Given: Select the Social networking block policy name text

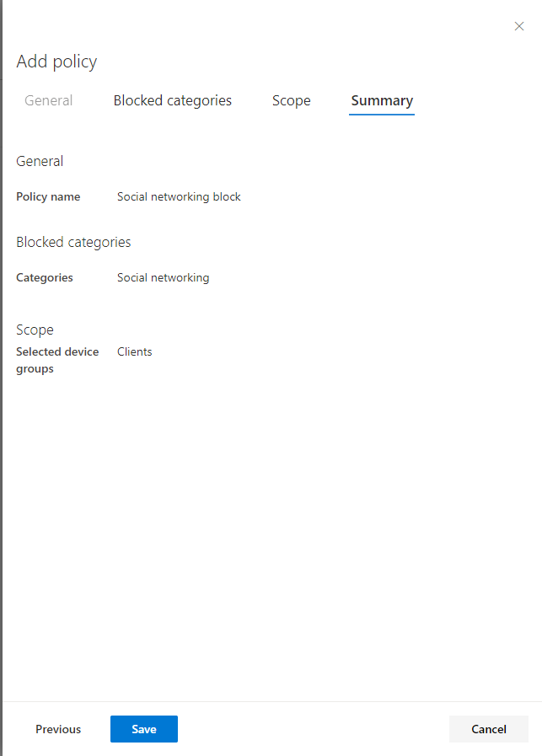Looking at the screenshot, I should 179,196.
